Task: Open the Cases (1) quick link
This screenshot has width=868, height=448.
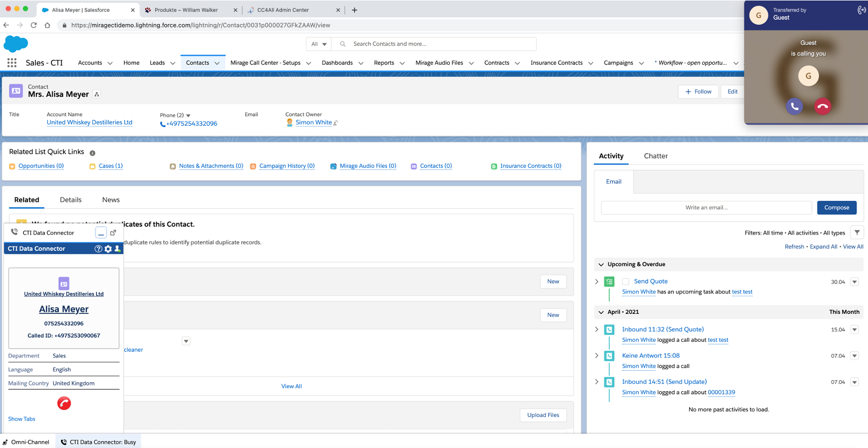Action: (110, 166)
